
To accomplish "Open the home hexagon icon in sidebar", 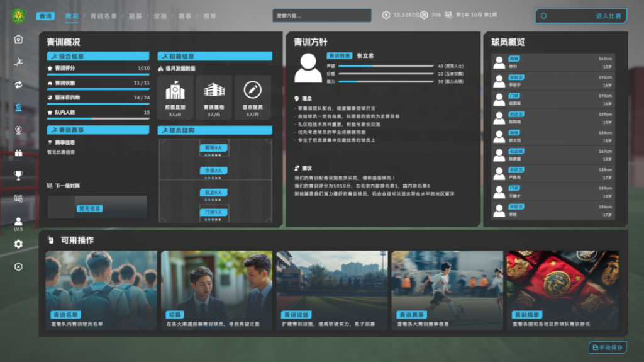I will click(x=18, y=39).
